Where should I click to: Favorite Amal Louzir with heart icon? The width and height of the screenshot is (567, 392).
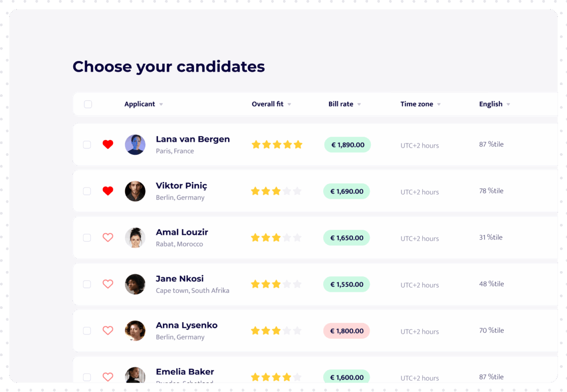point(108,238)
